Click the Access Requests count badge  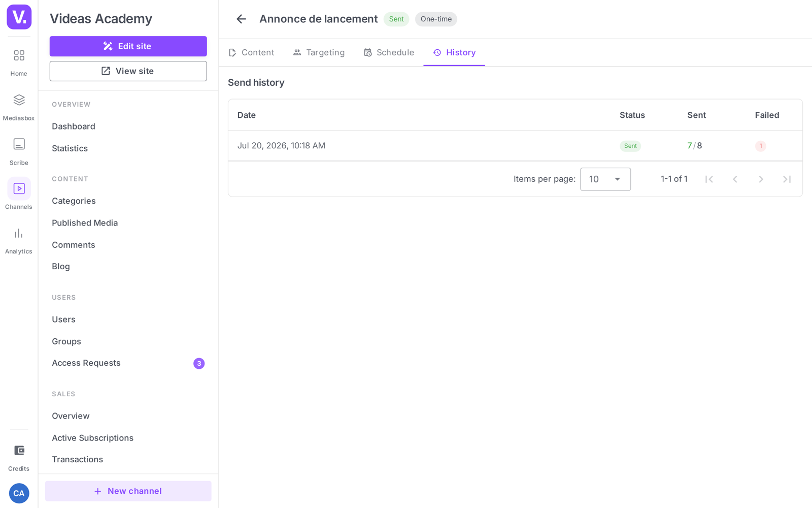(199, 363)
